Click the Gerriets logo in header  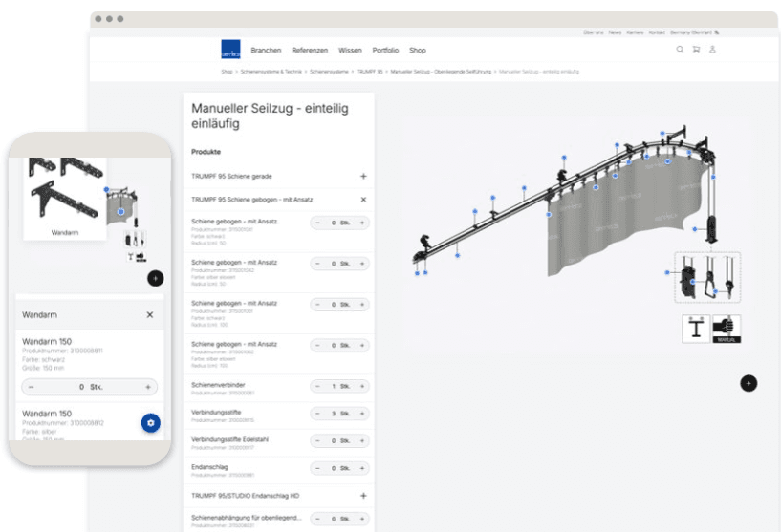(x=231, y=50)
